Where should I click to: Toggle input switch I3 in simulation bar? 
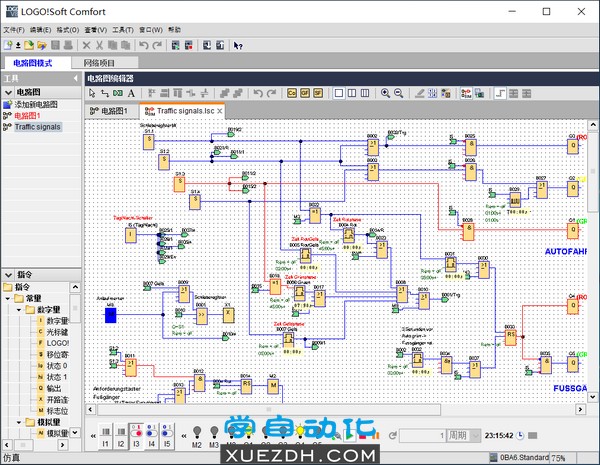(136, 436)
